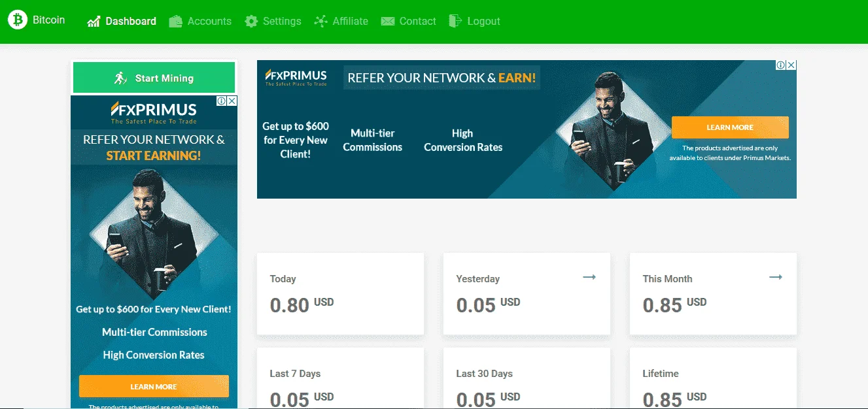Click the Dashboard chart icon
868x409 pixels.
pyautogui.click(x=94, y=22)
